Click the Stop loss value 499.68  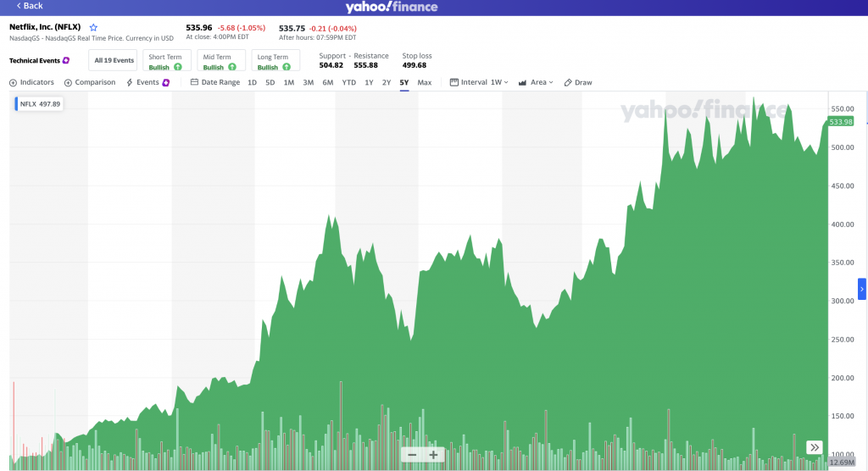(414, 65)
